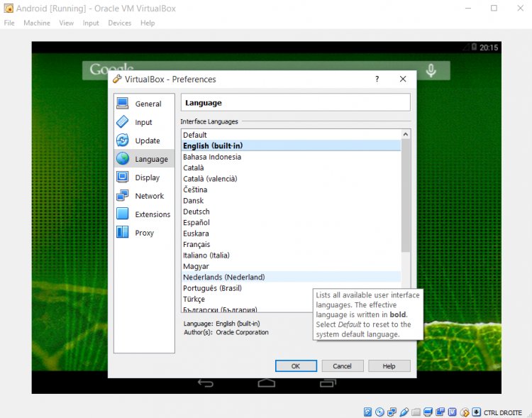Select Default in the language list
The height and width of the screenshot is (418, 532).
(195, 135)
